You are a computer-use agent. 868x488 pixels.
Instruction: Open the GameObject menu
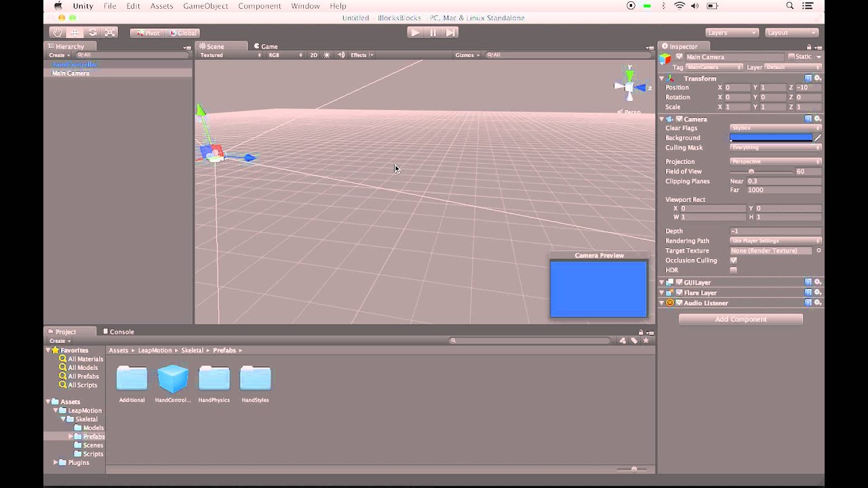point(205,6)
